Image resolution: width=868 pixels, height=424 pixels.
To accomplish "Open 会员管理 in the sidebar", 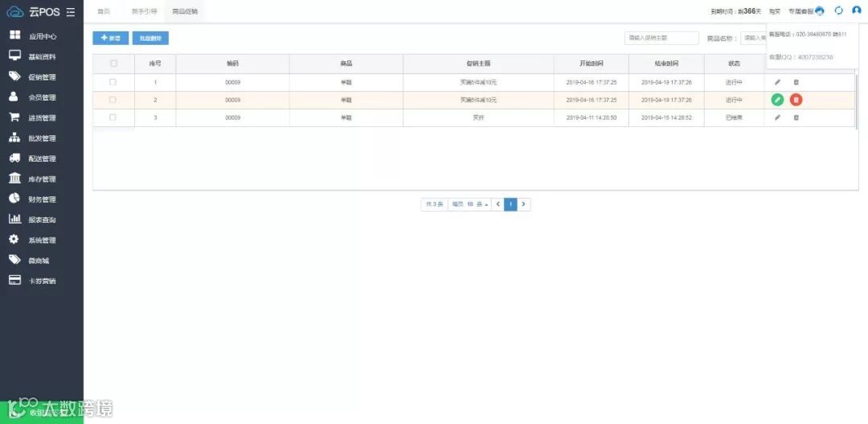I will tap(42, 97).
